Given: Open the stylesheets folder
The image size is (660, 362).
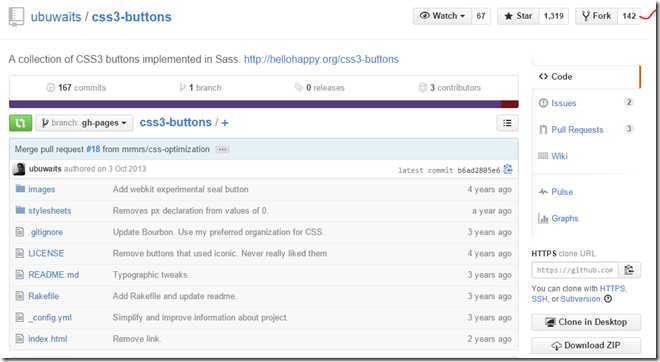Looking at the screenshot, I should (x=50, y=211).
